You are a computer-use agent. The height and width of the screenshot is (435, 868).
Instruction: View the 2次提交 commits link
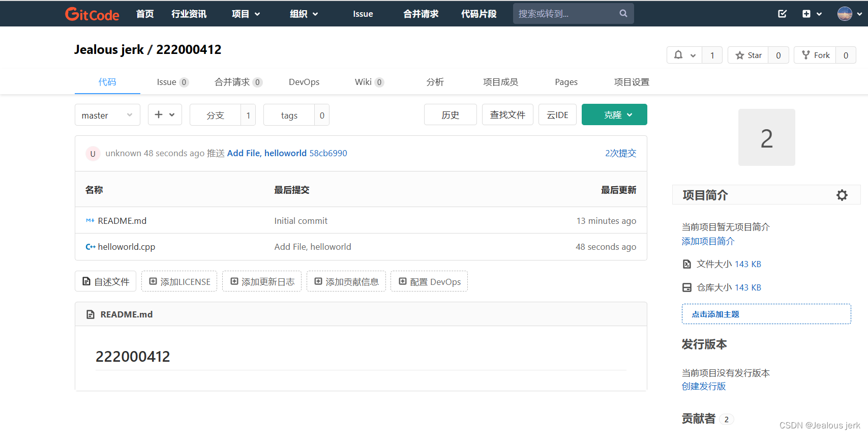point(620,153)
